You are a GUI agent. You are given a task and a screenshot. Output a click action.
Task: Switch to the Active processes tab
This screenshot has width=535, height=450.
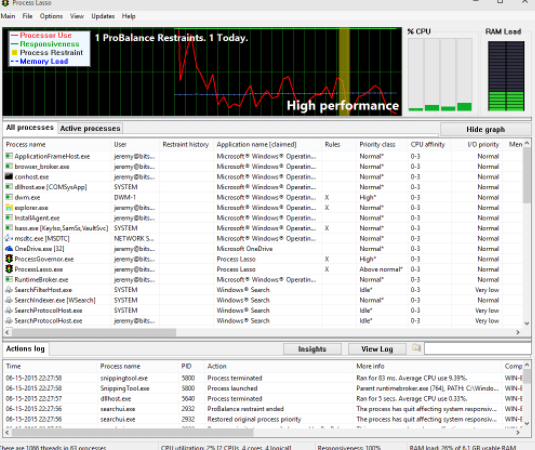pos(90,128)
